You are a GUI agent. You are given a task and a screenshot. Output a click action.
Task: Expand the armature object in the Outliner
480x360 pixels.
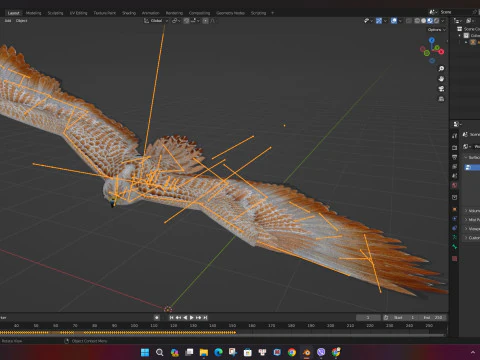pyautogui.click(x=466, y=42)
